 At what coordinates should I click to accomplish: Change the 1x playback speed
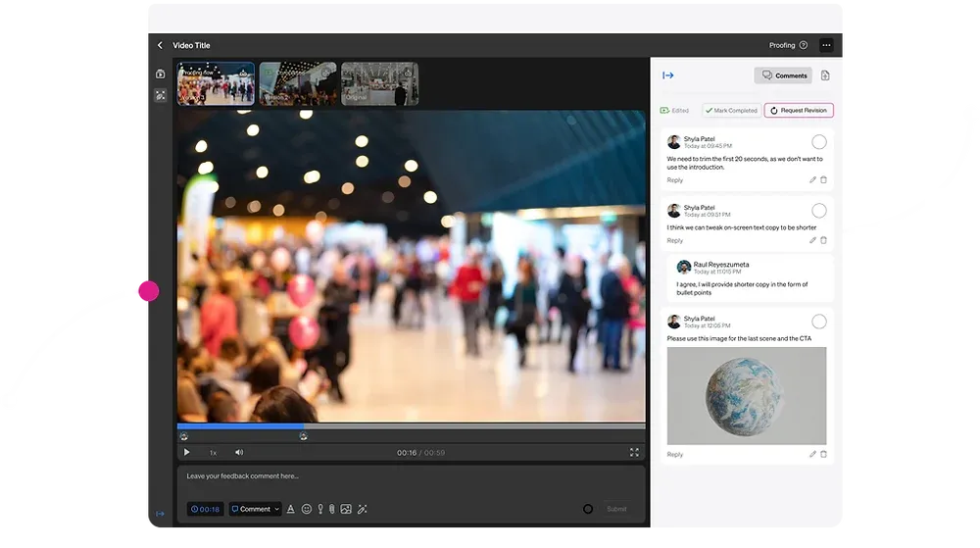pyautogui.click(x=213, y=453)
